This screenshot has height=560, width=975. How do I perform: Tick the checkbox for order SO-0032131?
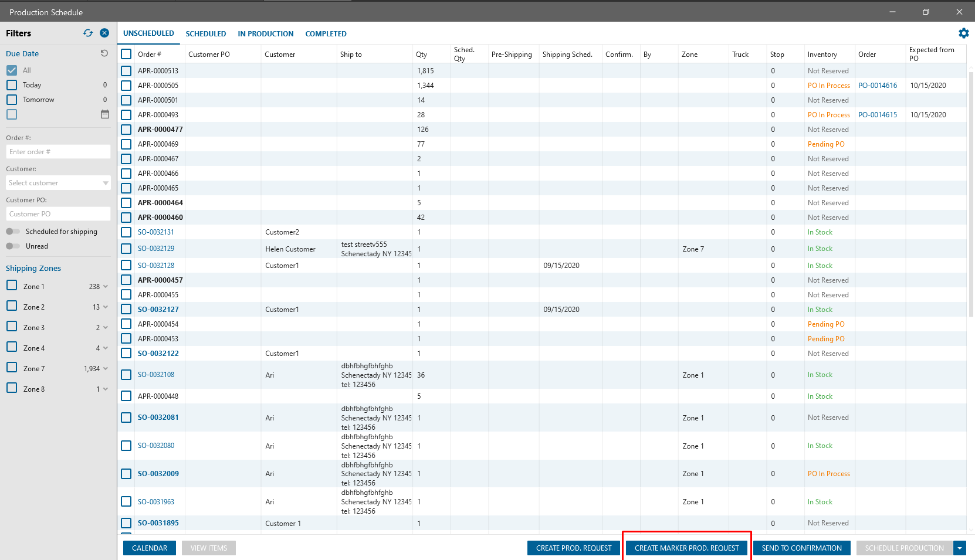tap(126, 232)
